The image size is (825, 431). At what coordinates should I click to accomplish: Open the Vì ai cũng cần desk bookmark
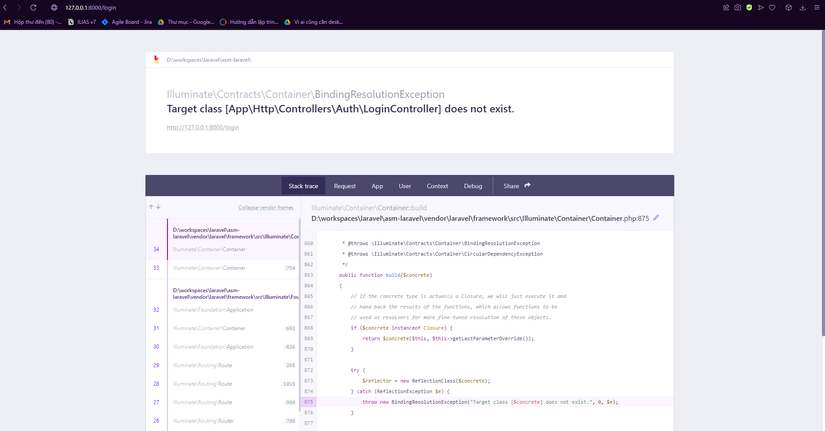(x=314, y=22)
